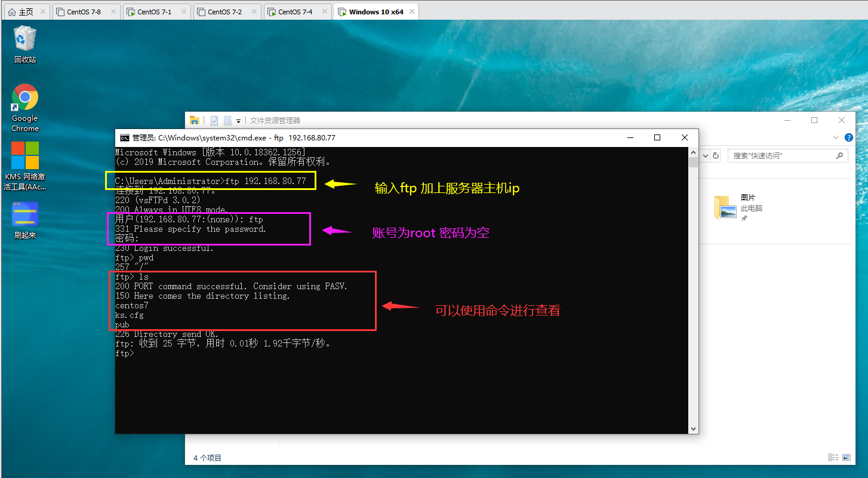The width and height of the screenshot is (868, 478).
Task: Click the search magnifier in the search box
Action: click(x=840, y=155)
